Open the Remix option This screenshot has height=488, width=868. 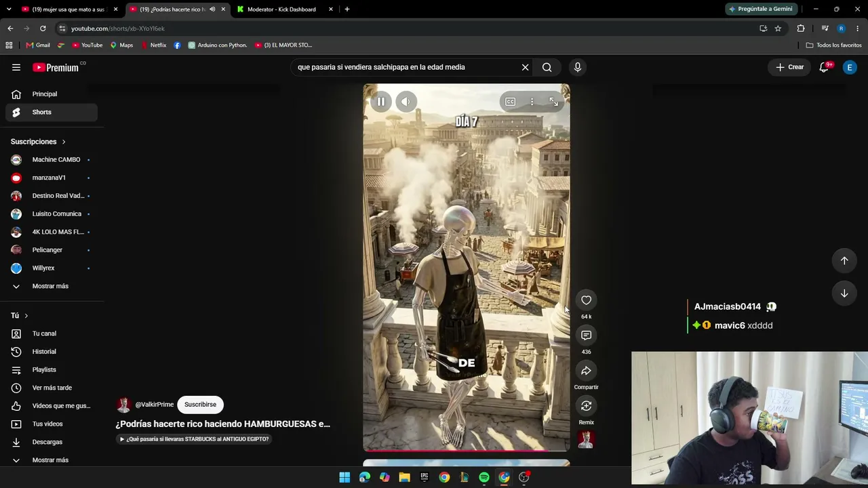[587, 406]
